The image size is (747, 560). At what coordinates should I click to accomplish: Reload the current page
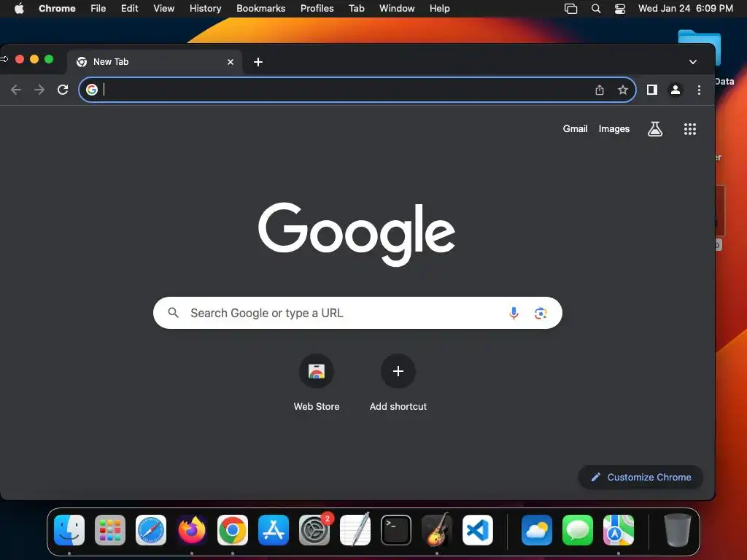(x=63, y=90)
